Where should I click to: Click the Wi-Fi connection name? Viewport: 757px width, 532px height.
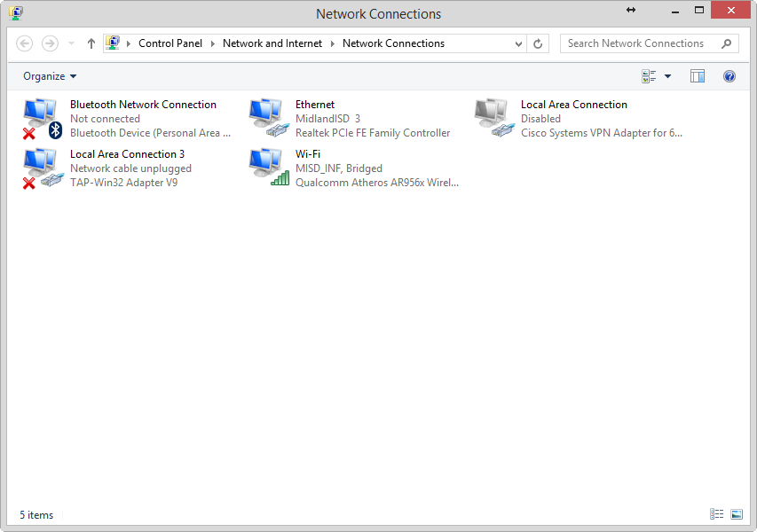[308, 154]
